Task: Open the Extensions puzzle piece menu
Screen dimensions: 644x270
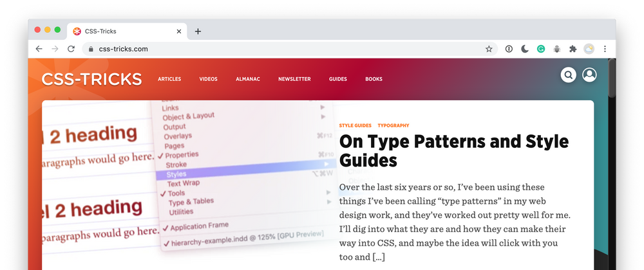Action: click(x=573, y=49)
